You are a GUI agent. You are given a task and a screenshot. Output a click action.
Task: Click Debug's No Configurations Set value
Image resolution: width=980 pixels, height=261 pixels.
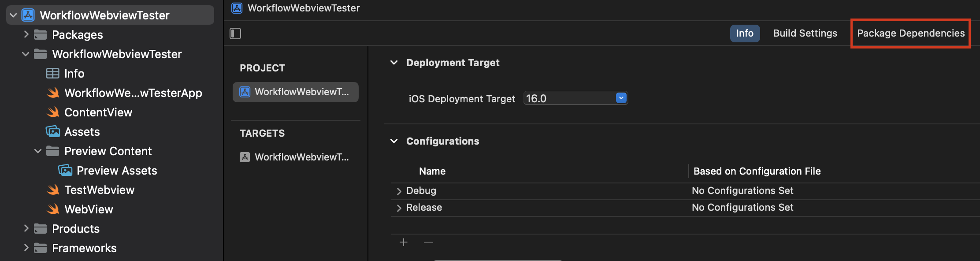pyautogui.click(x=742, y=190)
